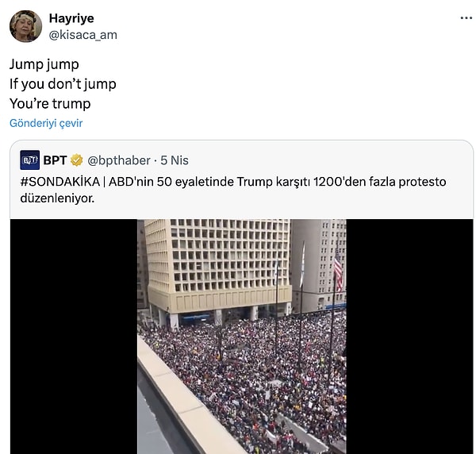Click the left black bar of the video
This screenshot has width=476, height=454.
tap(74, 337)
